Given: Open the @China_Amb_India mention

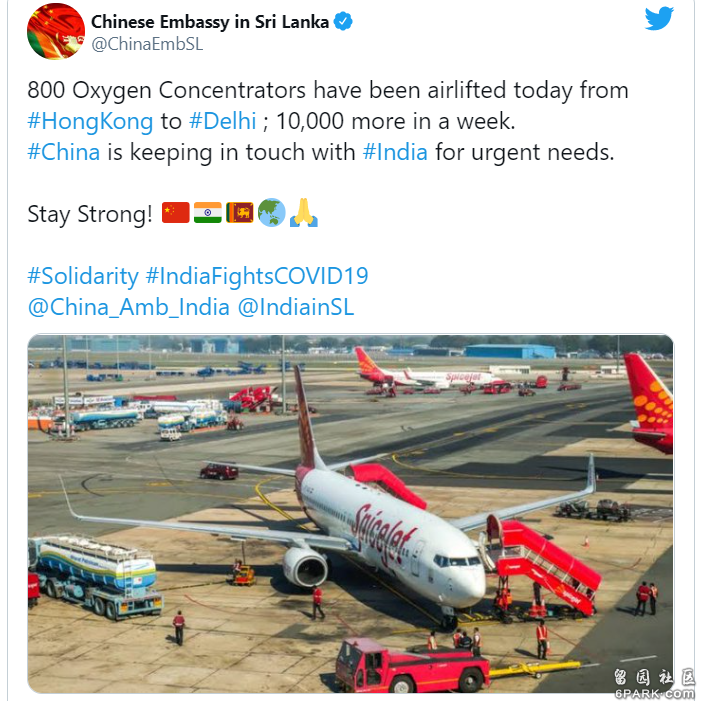Looking at the screenshot, I should pyautogui.click(x=129, y=307).
